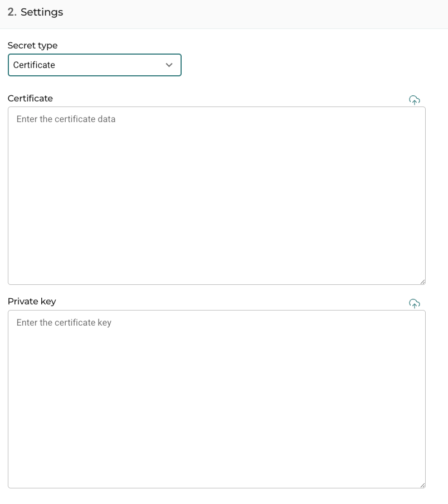Click the 'Enter the certificate data' placeholder
448x504 pixels.
click(x=66, y=119)
